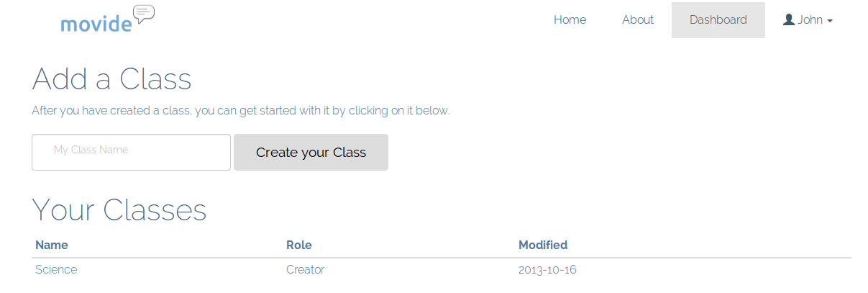Click the 2013-10-16 modified date
This screenshot has height=293, width=868.
[x=547, y=270]
